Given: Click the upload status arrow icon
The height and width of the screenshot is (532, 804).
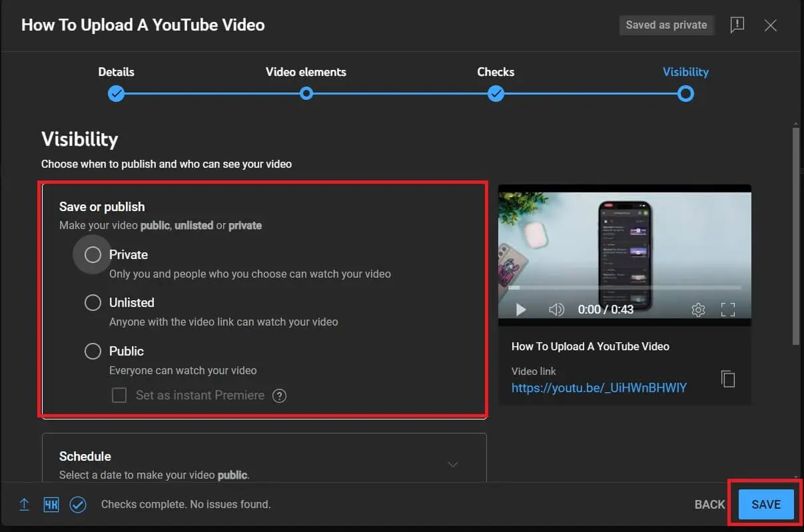Looking at the screenshot, I should click(24, 504).
